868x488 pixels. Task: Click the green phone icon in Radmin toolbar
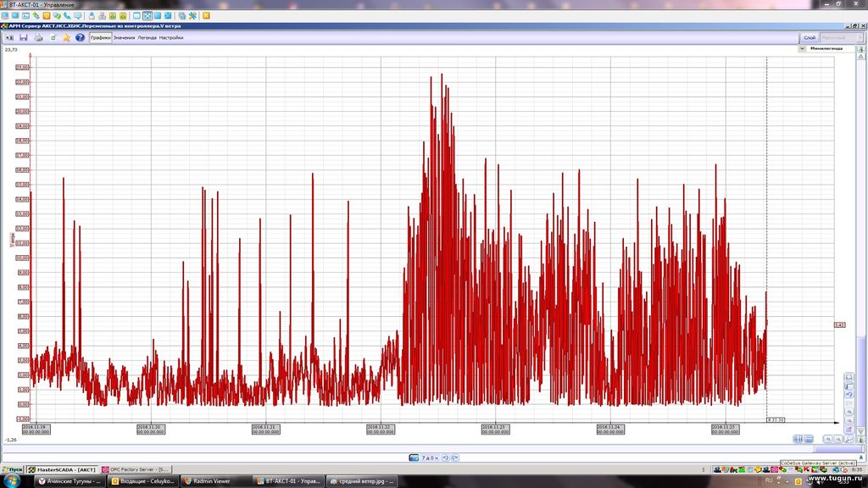(68, 15)
